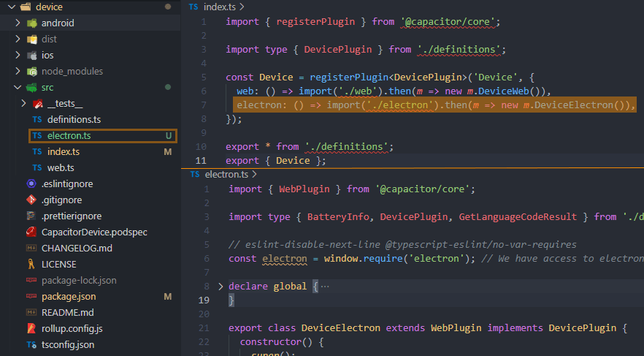Click the LICENSE file icon

coord(31,264)
